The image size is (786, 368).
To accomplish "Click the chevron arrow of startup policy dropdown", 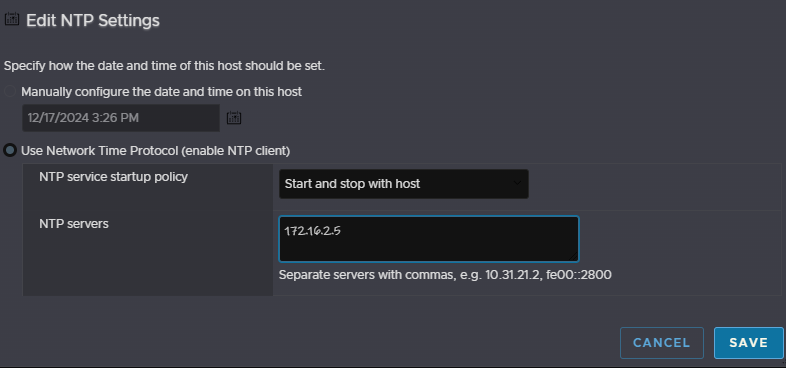I will [517, 183].
